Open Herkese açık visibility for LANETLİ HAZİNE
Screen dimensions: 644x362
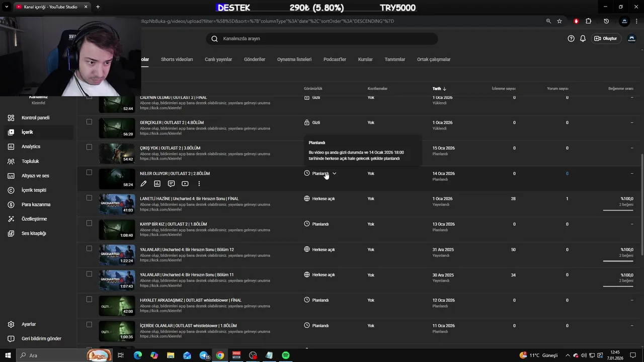pos(319,199)
